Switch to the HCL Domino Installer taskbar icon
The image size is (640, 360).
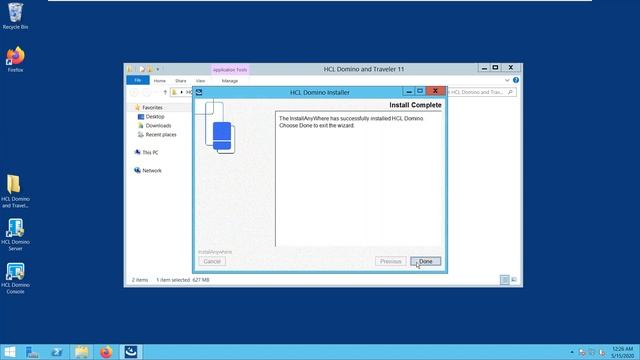pyautogui.click(x=131, y=352)
